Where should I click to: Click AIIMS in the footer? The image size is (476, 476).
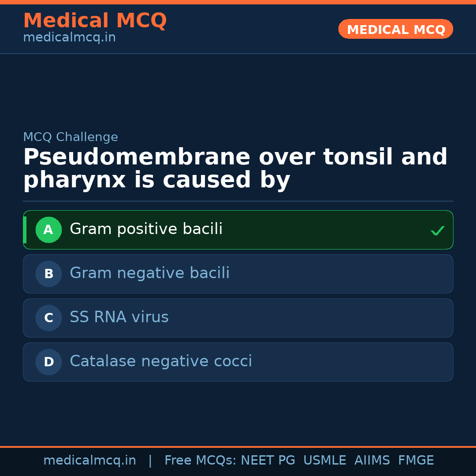coord(372,461)
